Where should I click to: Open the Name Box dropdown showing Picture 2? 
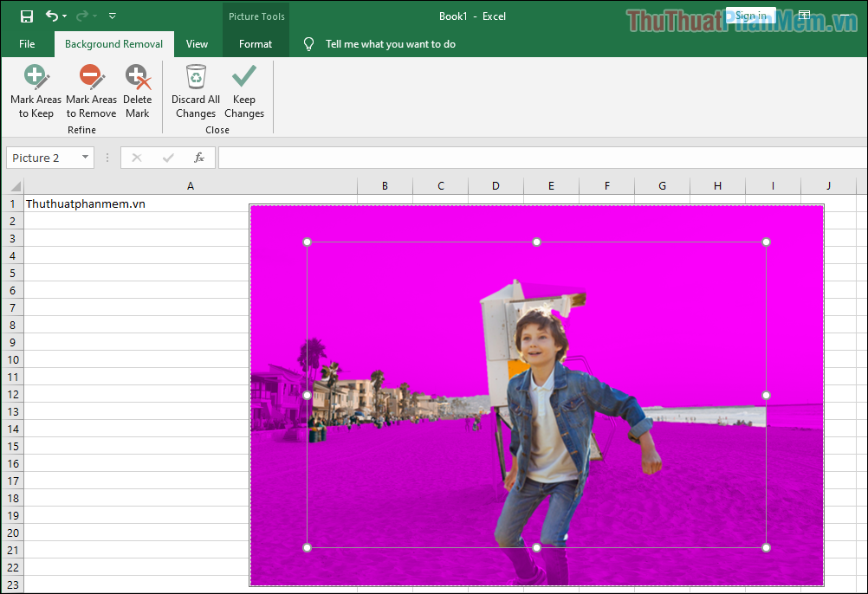point(84,157)
